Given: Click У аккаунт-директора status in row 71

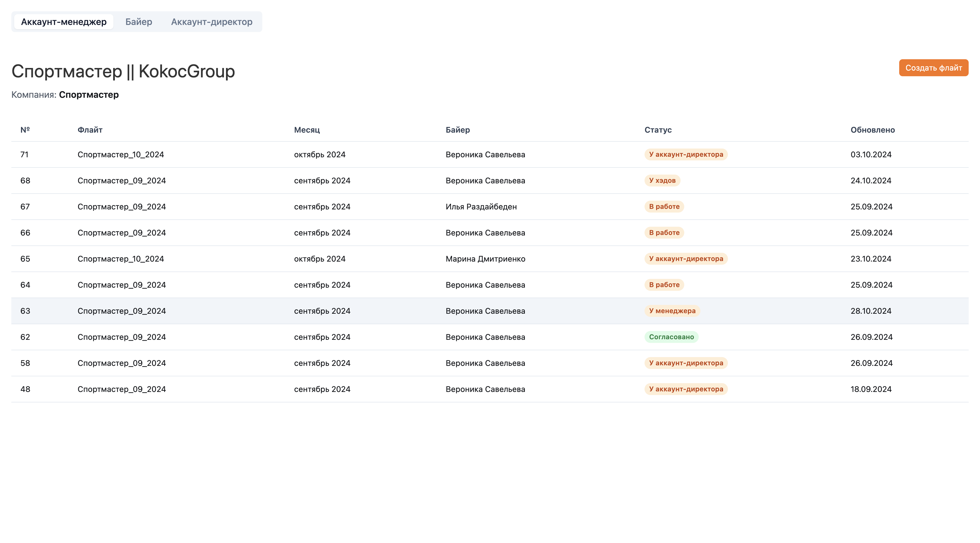Looking at the screenshot, I should (686, 154).
